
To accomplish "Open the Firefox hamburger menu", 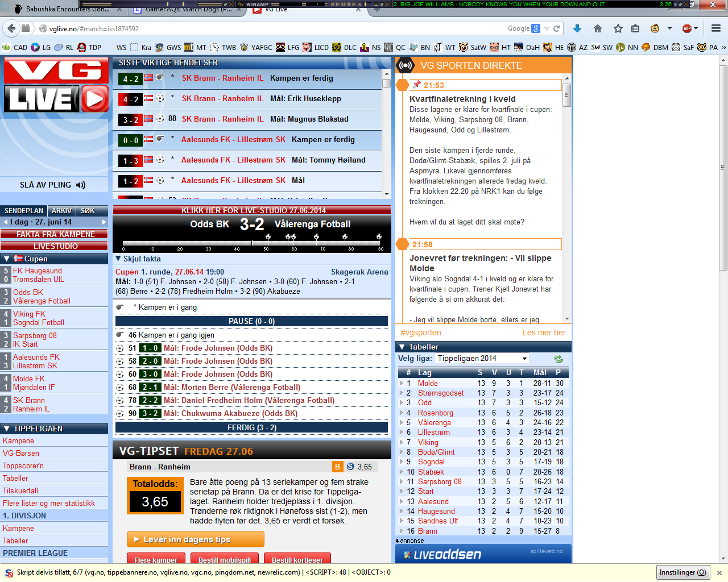I will click(716, 28).
